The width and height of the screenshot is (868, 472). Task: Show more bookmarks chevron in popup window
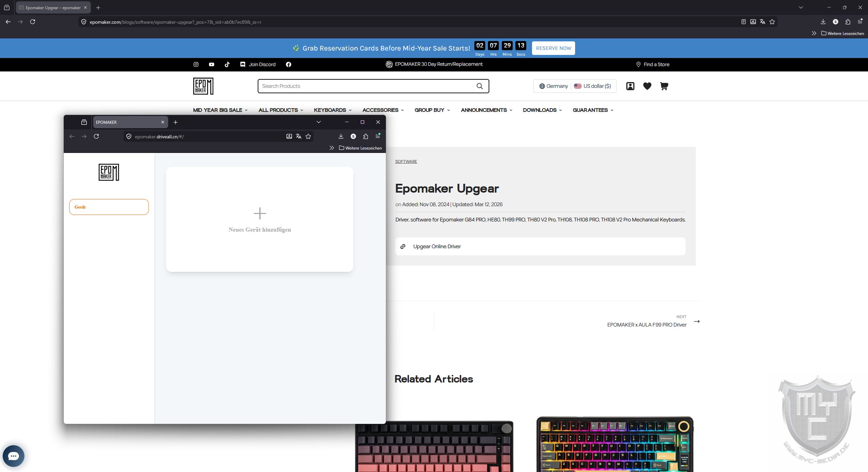point(332,148)
